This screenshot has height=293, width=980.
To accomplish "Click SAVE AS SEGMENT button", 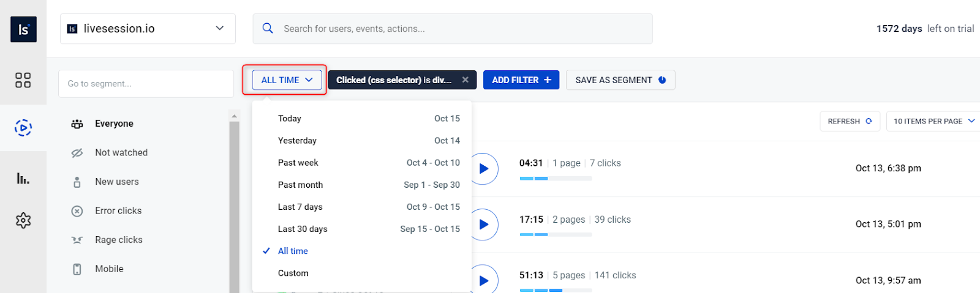I will [x=620, y=80].
